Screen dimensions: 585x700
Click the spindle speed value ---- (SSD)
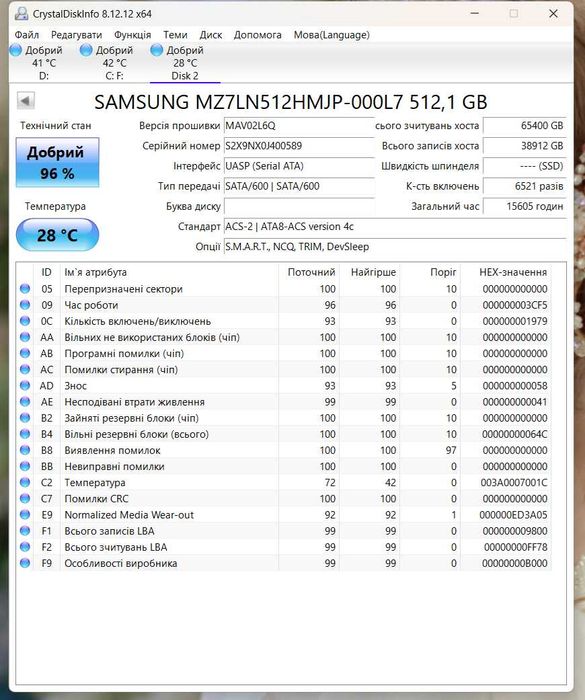524,166
